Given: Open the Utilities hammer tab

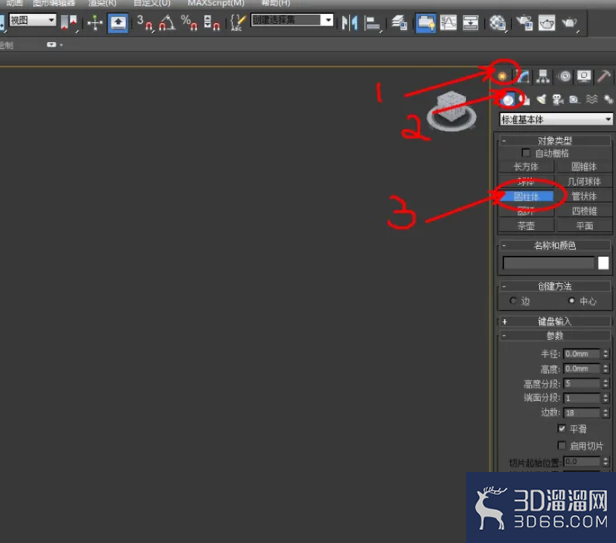Looking at the screenshot, I should [x=604, y=76].
